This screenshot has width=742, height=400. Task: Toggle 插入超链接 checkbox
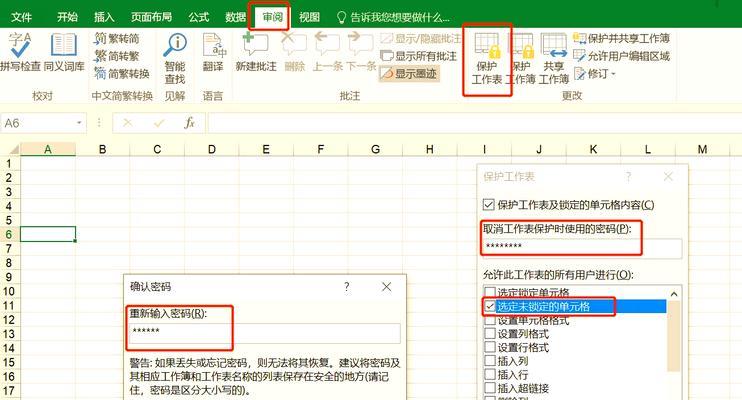coord(490,389)
